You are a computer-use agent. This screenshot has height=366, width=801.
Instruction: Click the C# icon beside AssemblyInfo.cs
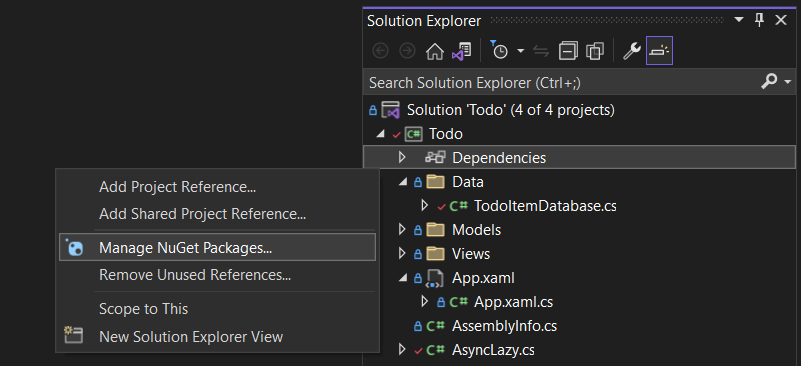(435, 326)
